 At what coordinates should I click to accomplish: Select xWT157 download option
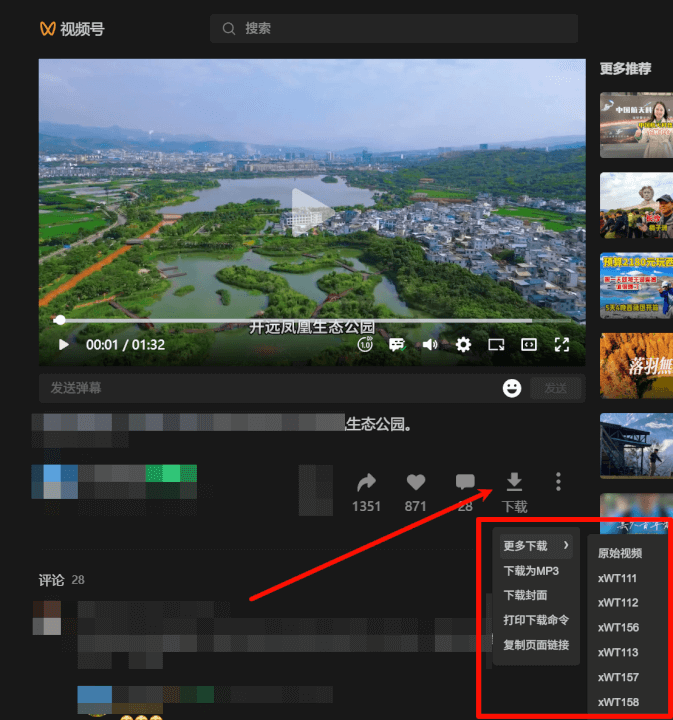618,677
